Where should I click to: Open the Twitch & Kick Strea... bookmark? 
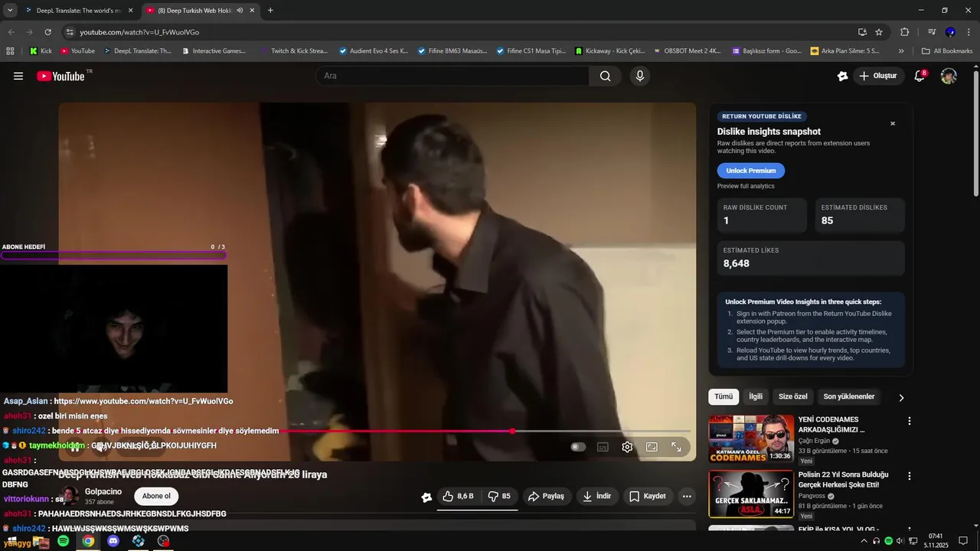(x=293, y=51)
